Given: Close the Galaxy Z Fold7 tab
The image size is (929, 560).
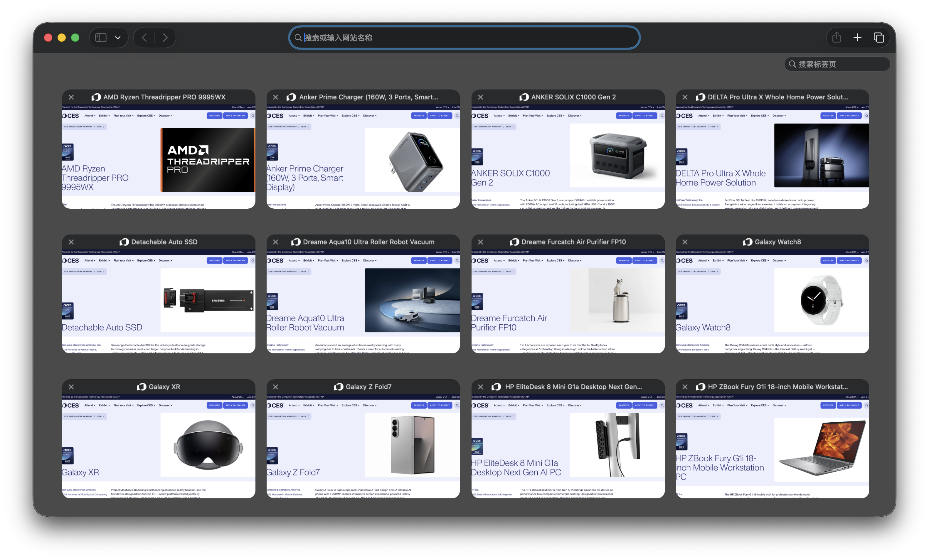Looking at the screenshot, I should (276, 387).
